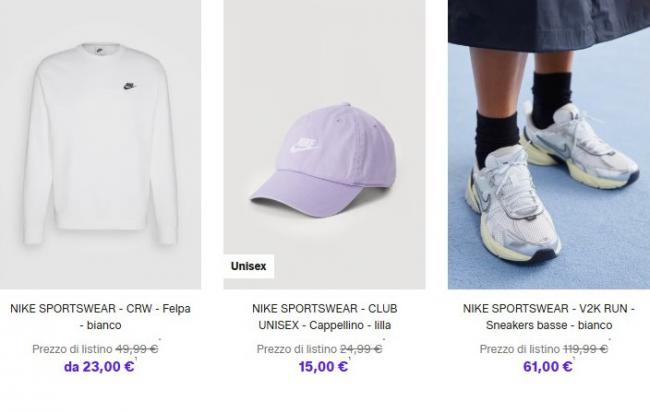Click the neck label inside the sweatshirt
This screenshot has height=413, width=650.
pos(100,51)
